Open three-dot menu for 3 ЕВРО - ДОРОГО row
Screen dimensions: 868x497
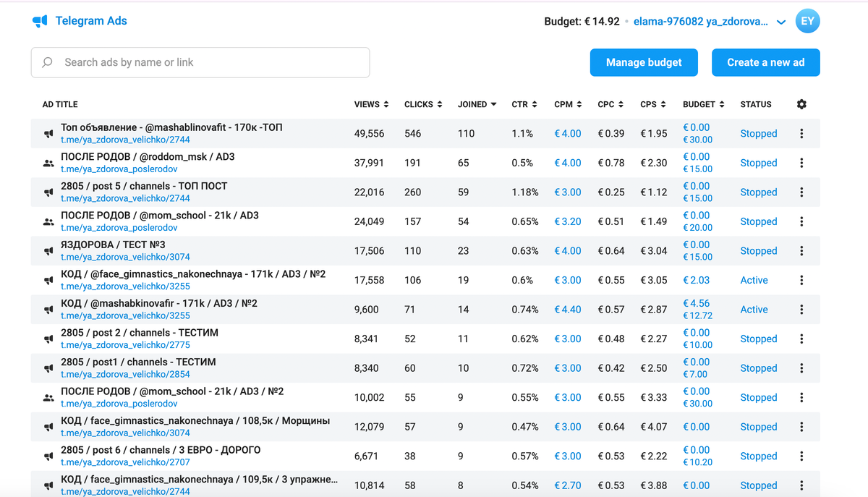[x=801, y=456]
